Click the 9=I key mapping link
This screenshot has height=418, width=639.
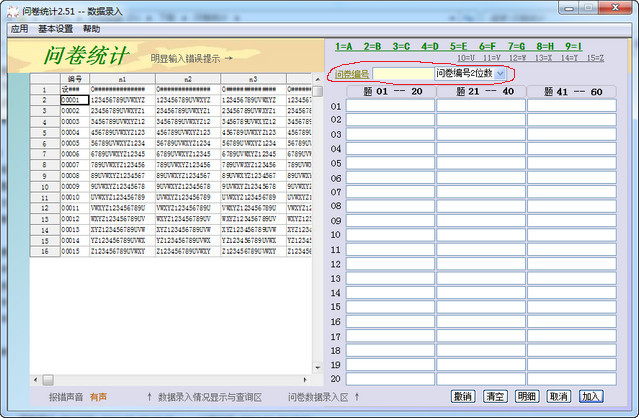(573, 46)
